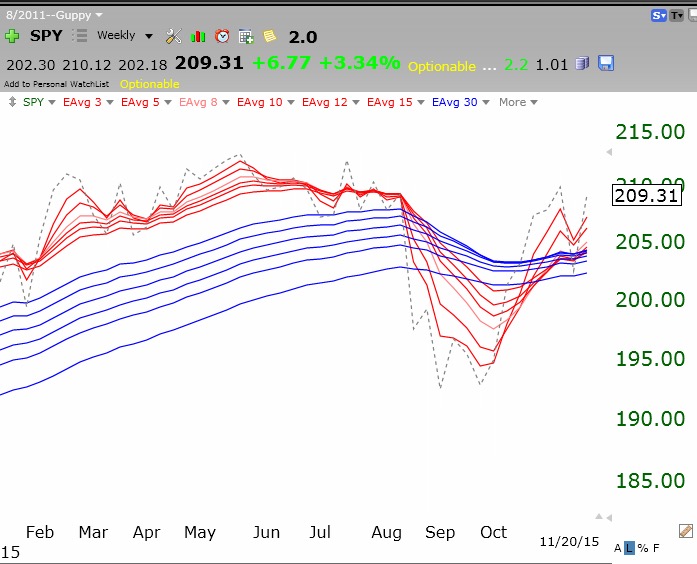Click the high price 210.12

[87, 65]
